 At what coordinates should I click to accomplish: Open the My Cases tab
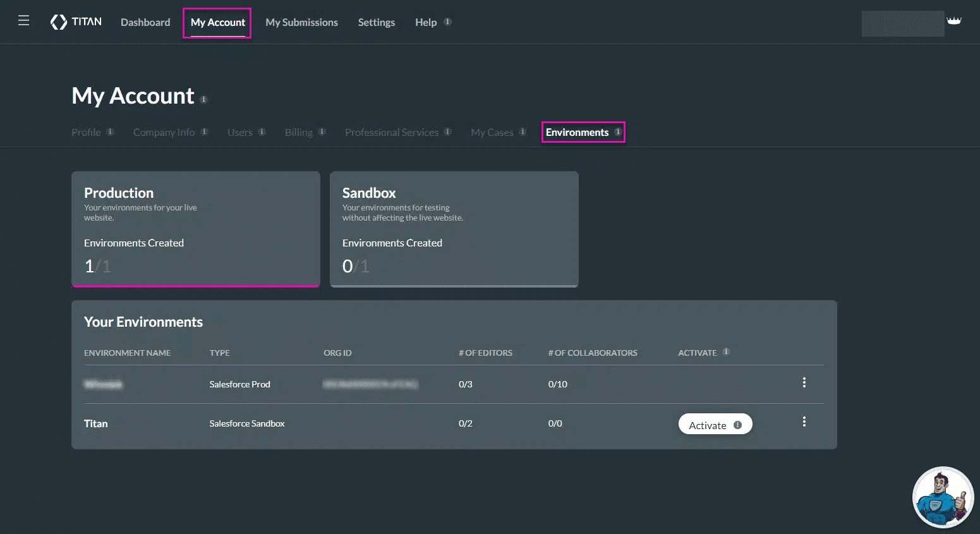pyautogui.click(x=492, y=132)
